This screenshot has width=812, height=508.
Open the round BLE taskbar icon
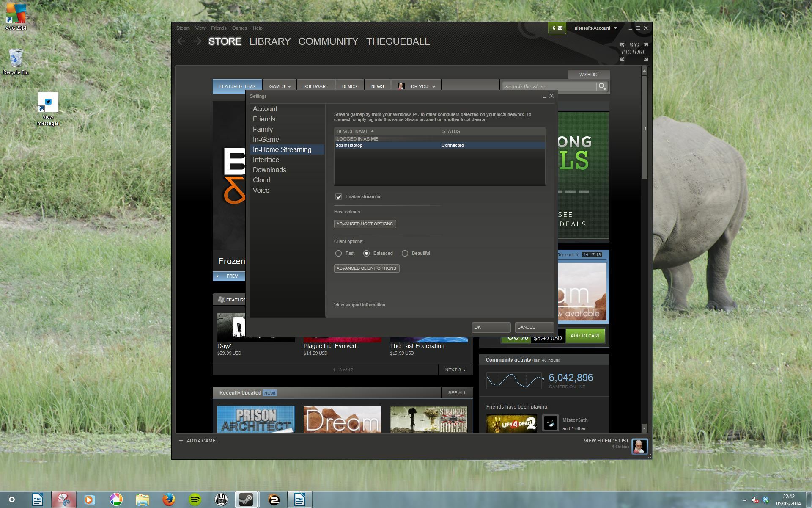221,500
